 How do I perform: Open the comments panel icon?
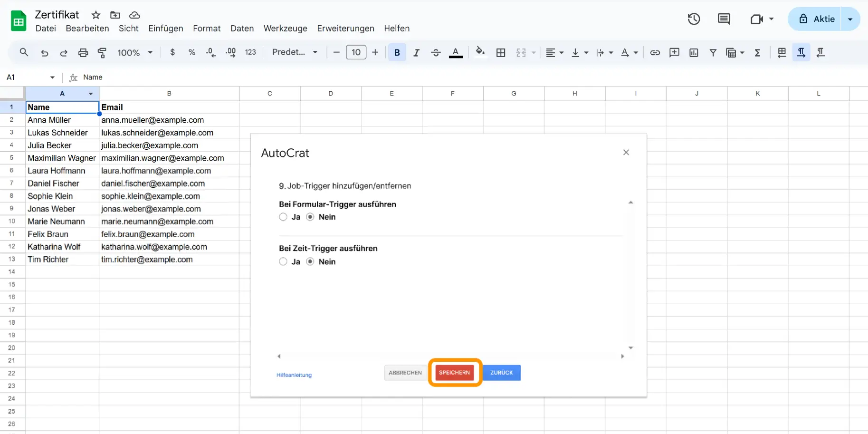(x=724, y=19)
